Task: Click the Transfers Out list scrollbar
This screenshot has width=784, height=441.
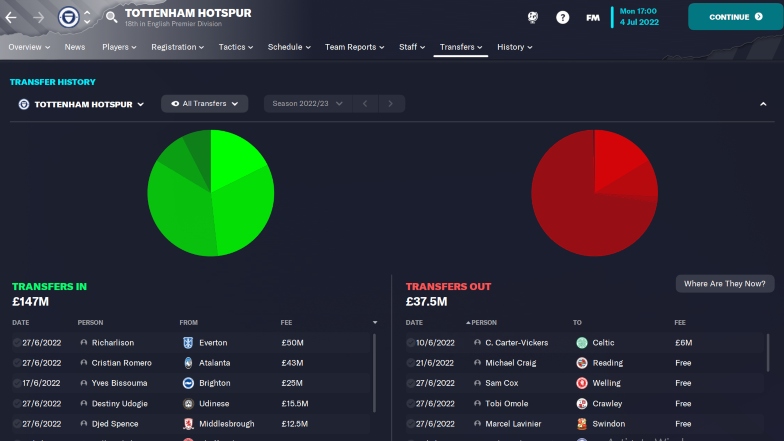Action: (x=768, y=353)
